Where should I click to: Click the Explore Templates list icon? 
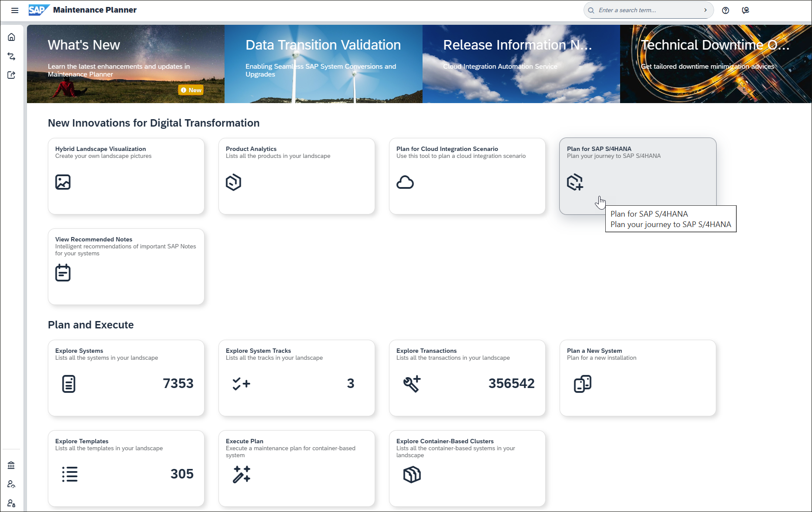pyautogui.click(x=70, y=474)
